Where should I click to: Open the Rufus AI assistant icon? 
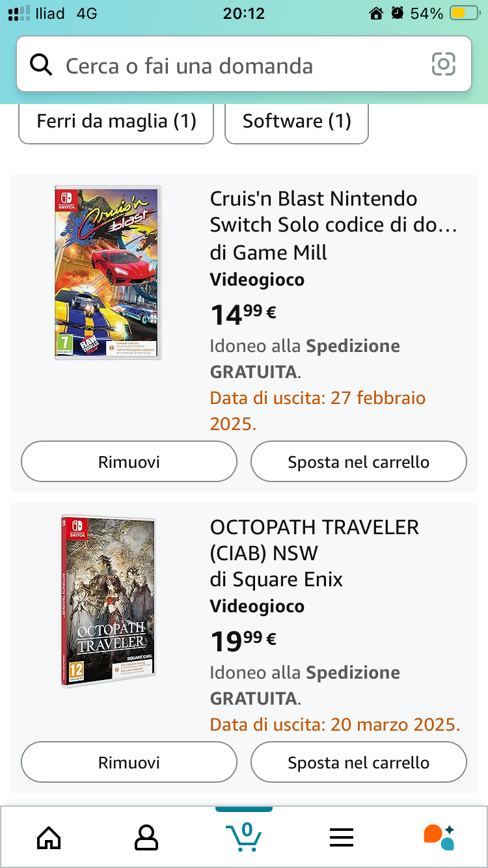pyautogui.click(x=439, y=837)
